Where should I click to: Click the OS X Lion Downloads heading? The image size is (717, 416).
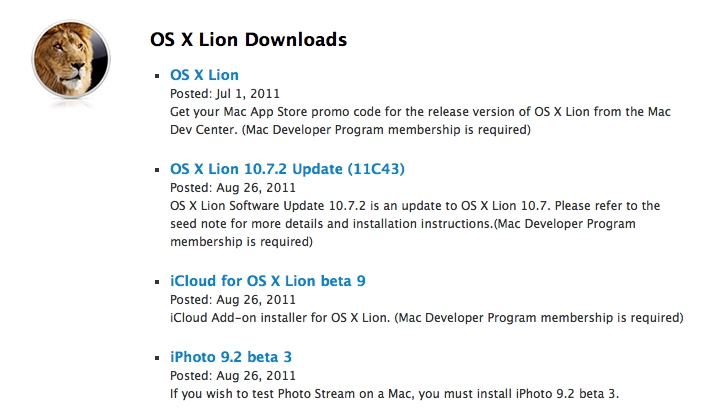click(248, 40)
